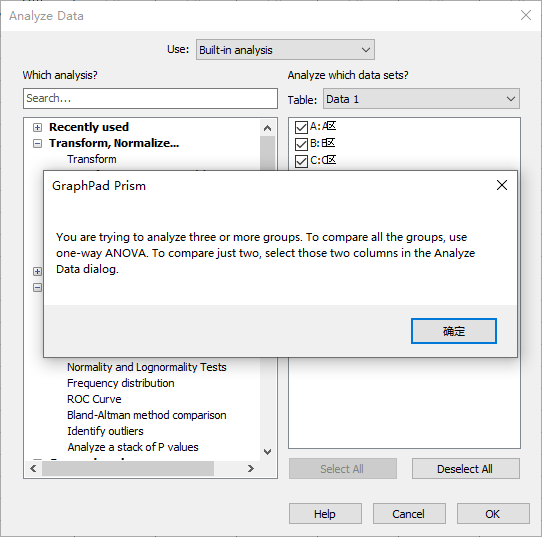Click the Deselect All button

tap(465, 469)
